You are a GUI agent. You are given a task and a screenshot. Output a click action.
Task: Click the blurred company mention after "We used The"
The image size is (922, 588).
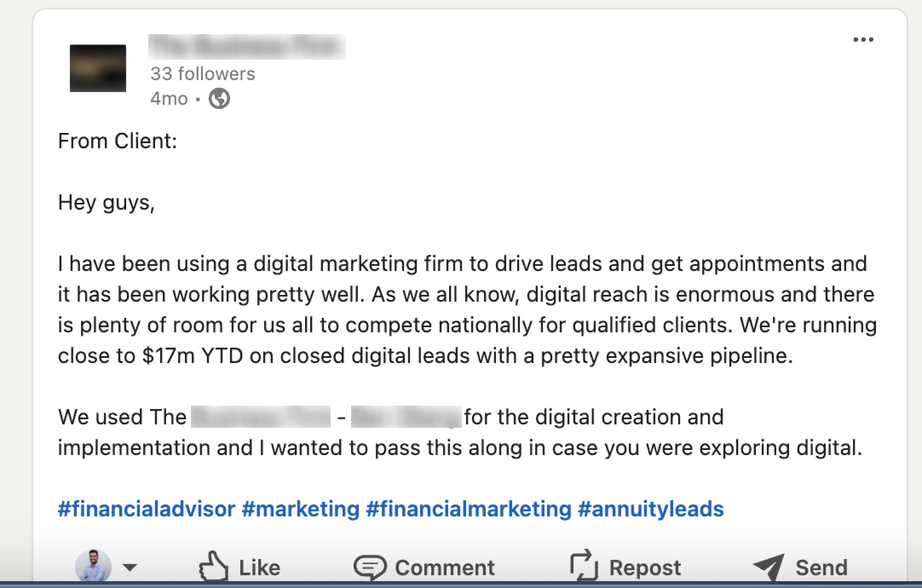[x=260, y=417]
